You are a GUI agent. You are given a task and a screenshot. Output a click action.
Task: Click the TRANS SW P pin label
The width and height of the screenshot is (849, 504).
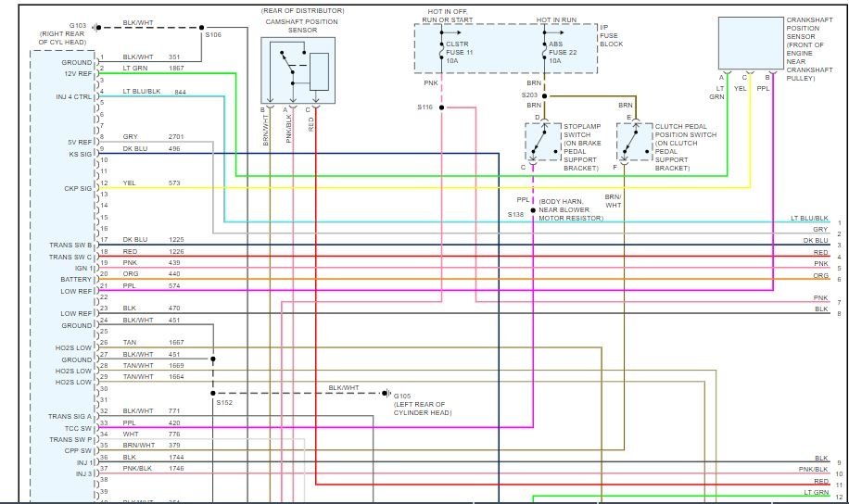tap(70, 439)
